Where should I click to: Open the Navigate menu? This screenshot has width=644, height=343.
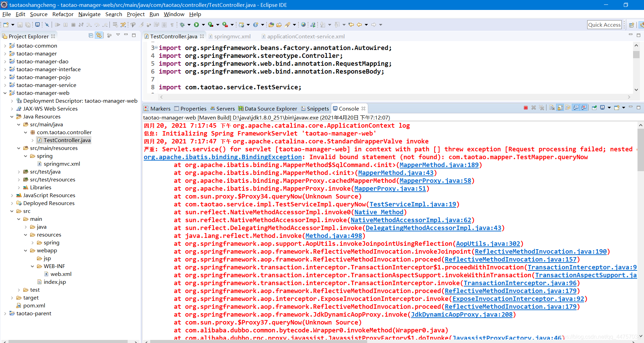point(89,14)
